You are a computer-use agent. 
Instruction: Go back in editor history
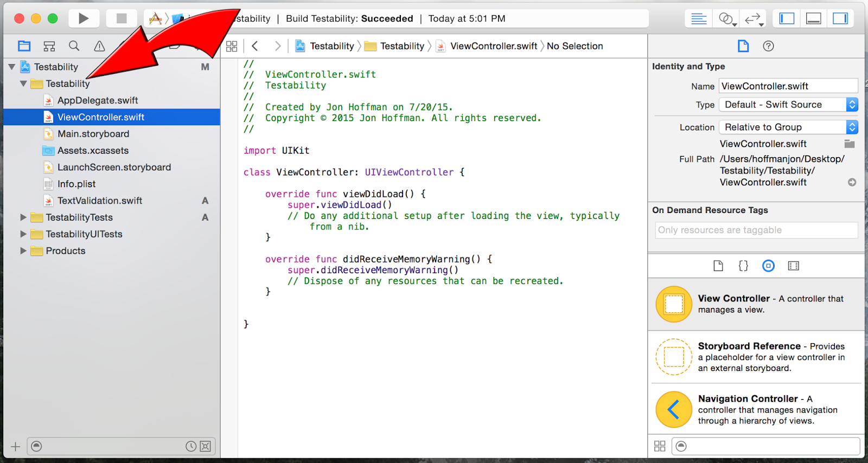pyautogui.click(x=255, y=46)
